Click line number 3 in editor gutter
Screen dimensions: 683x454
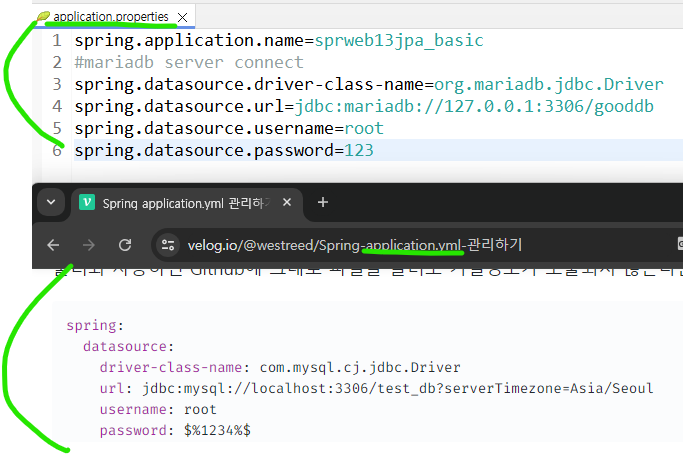pyautogui.click(x=57, y=85)
